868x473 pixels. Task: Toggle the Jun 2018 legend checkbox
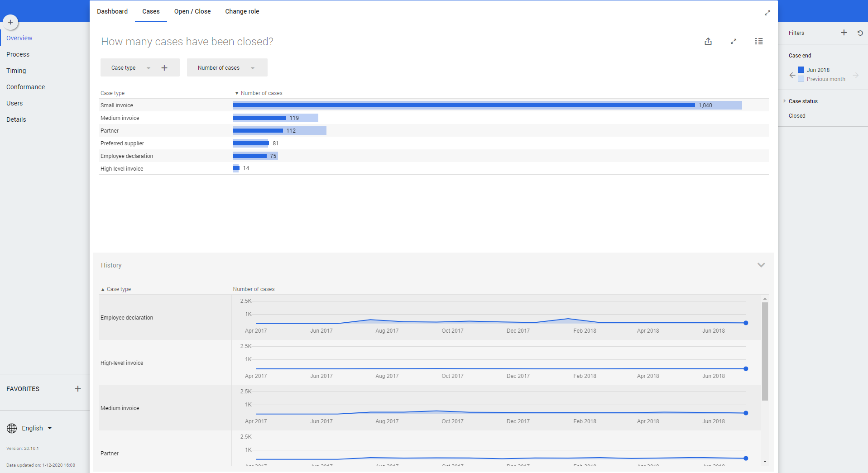click(801, 70)
